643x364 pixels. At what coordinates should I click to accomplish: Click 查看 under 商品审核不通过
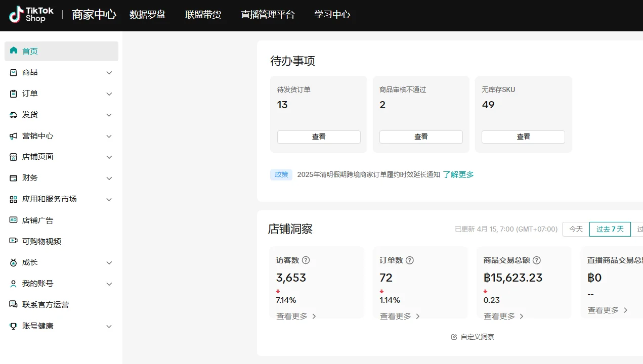coord(421,136)
